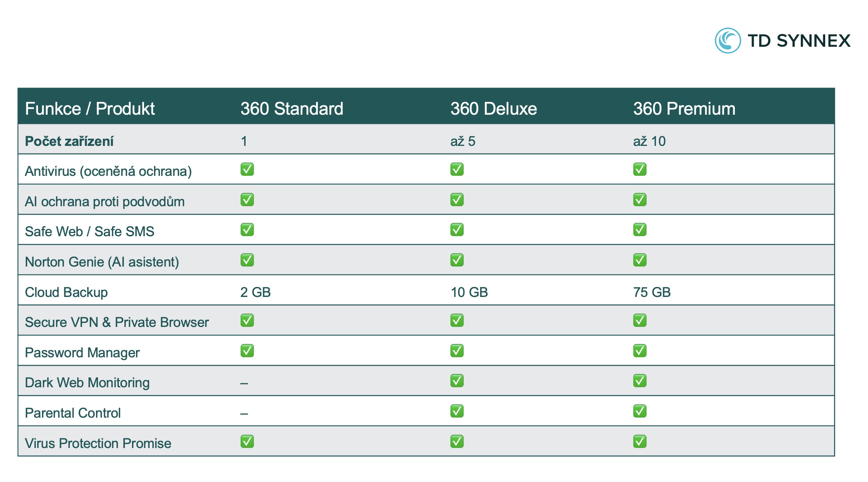This screenshot has height=482, width=868.
Task: Click Norton Genie checkmark under 360 Deluxe
Action: click(x=457, y=260)
